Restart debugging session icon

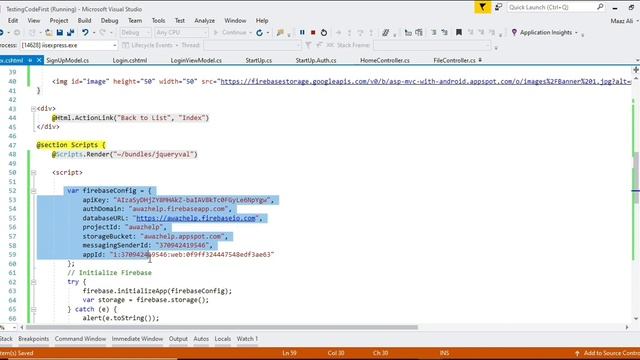[324, 32]
